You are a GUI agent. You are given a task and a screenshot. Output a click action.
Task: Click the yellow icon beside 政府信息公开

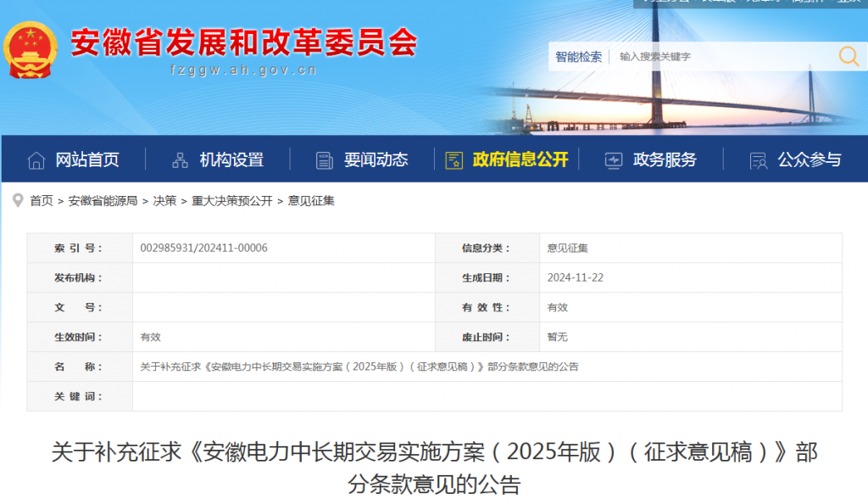[x=454, y=160]
